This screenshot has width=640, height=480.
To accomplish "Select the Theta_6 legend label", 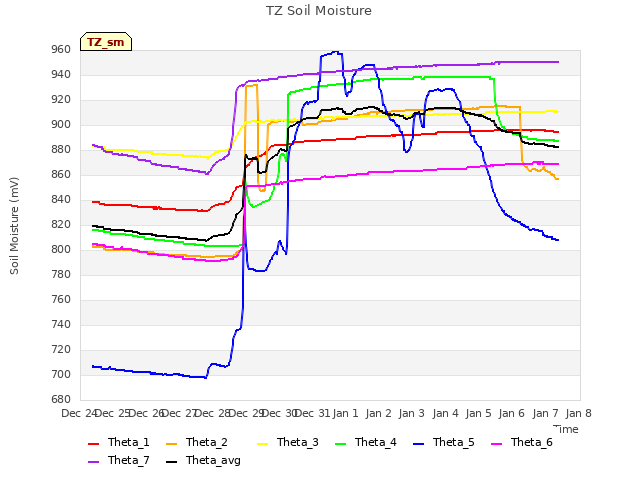I will click(x=531, y=442).
